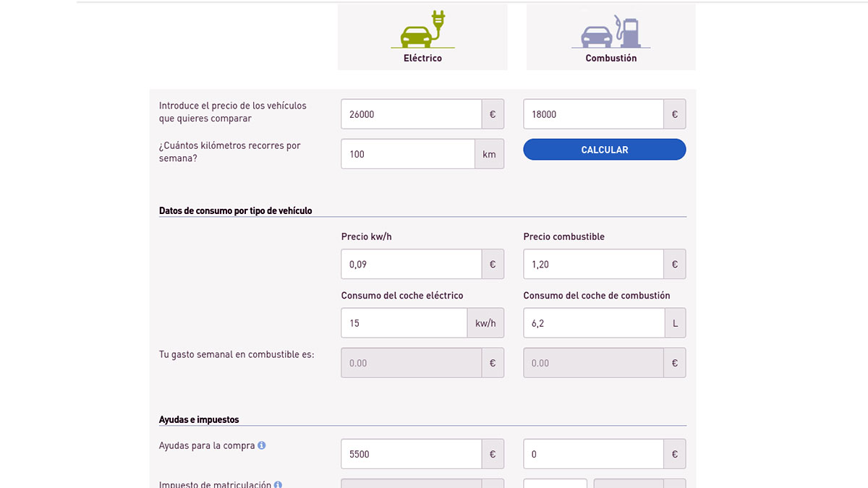Click info icon beside Impuesto de matriculación

pos(278,484)
